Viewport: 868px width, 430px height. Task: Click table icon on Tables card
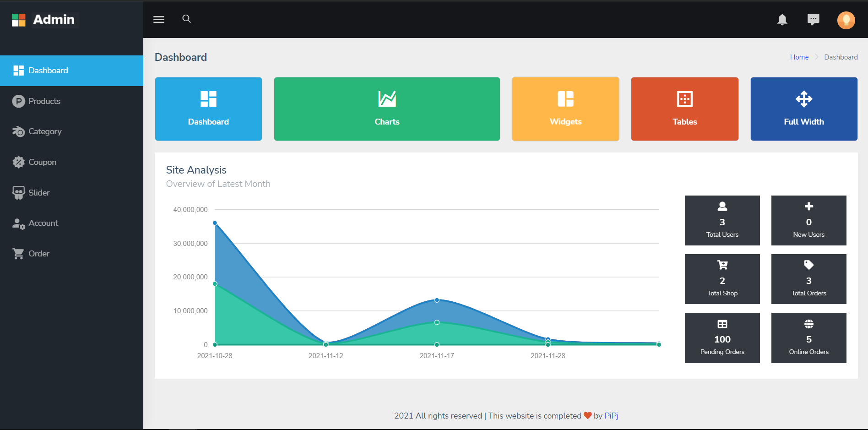[x=685, y=99]
